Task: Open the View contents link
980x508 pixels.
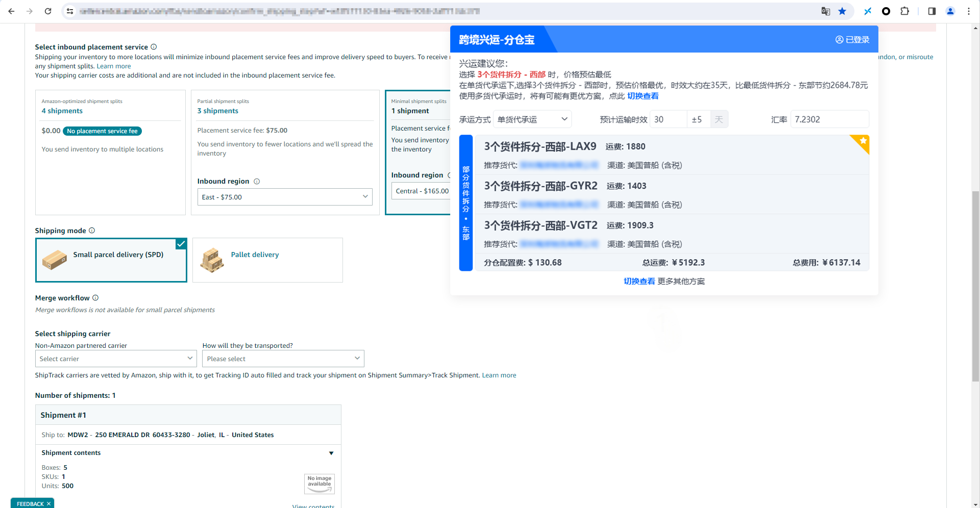Action: tap(313, 505)
